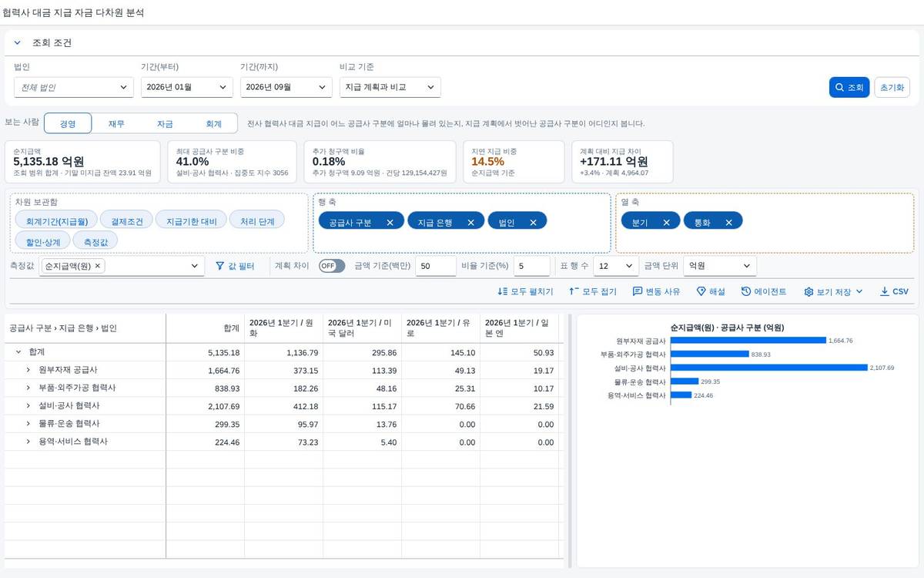Click the 최대 공급사 구분 비중 card
Screen dimensions: 924x578
click(x=233, y=162)
